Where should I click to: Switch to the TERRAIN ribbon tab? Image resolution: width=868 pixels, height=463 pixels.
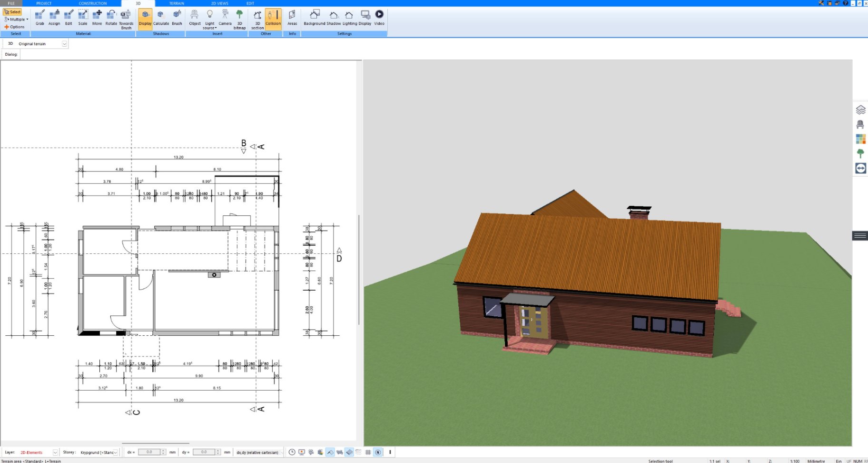pos(177,3)
